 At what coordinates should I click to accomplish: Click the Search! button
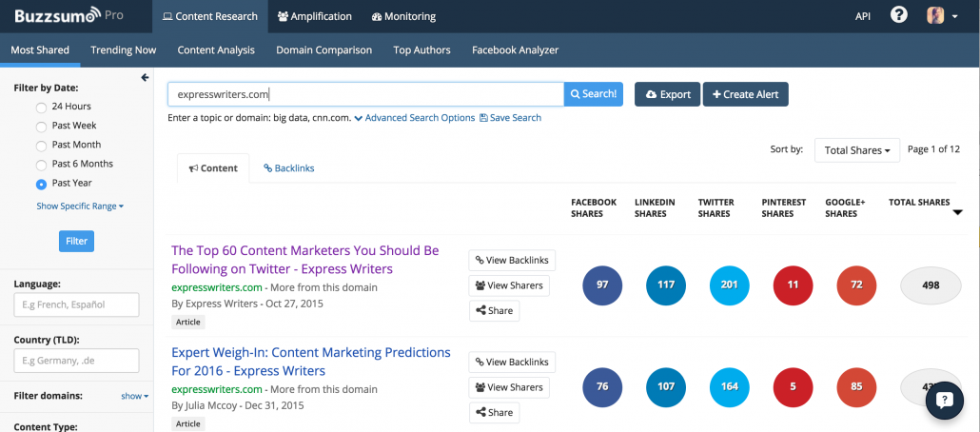pyautogui.click(x=594, y=94)
